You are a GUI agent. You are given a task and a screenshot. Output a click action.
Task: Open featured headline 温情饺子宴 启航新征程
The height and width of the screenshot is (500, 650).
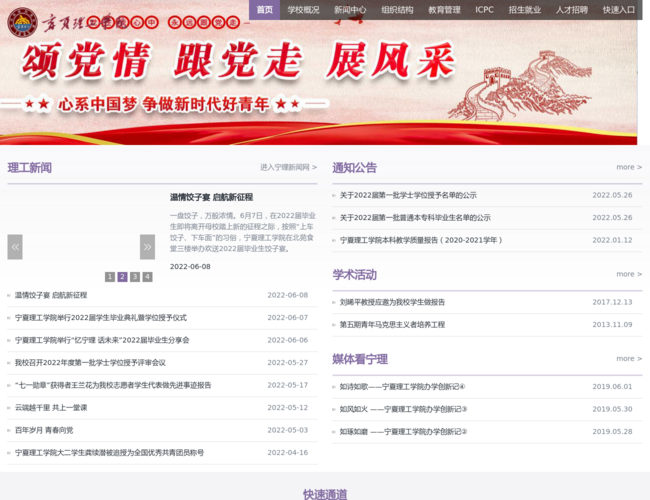pyautogui.click(x=211, y=197)
